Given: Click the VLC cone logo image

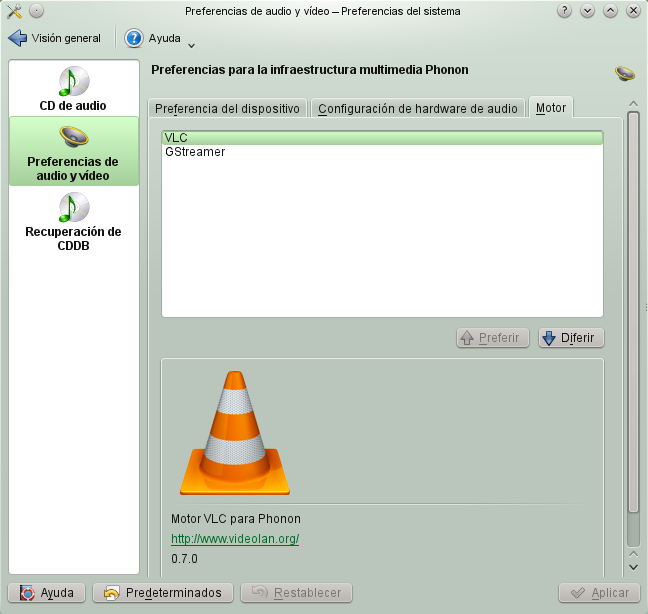Looking at the screenshot, I should [235, 433].
